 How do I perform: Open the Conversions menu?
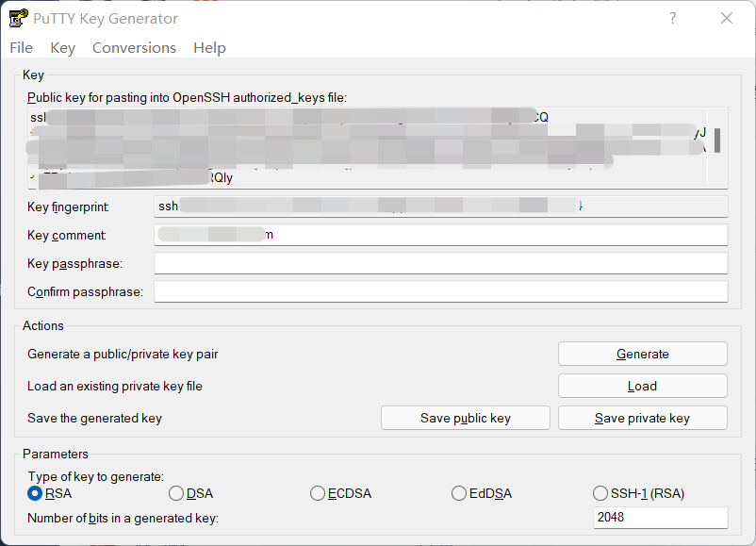134,48
